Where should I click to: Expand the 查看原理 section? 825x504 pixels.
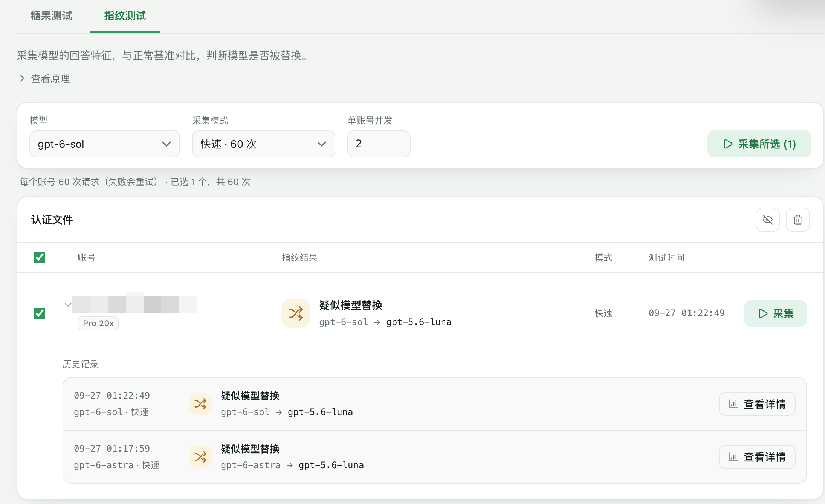click(45, 79)
